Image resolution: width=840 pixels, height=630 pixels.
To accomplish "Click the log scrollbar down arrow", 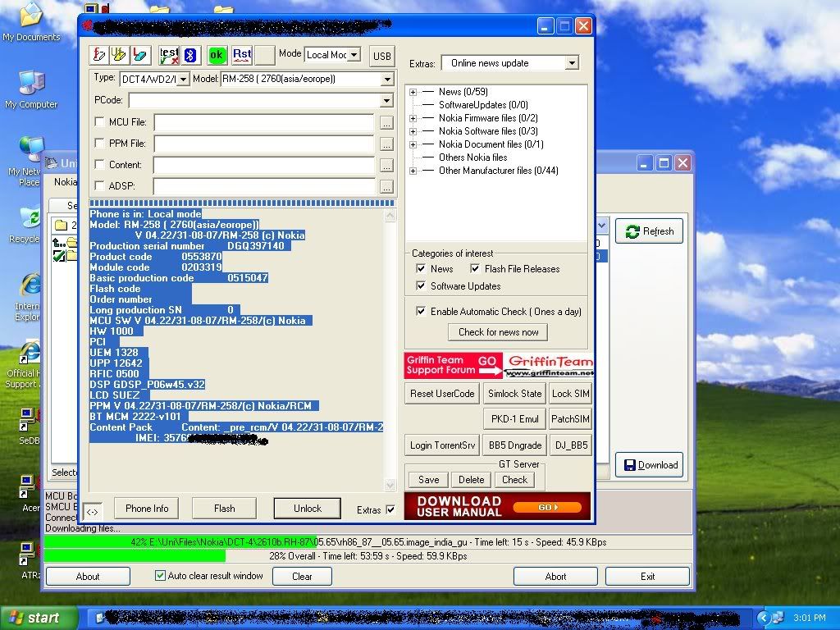I will (x=390, y=485).
